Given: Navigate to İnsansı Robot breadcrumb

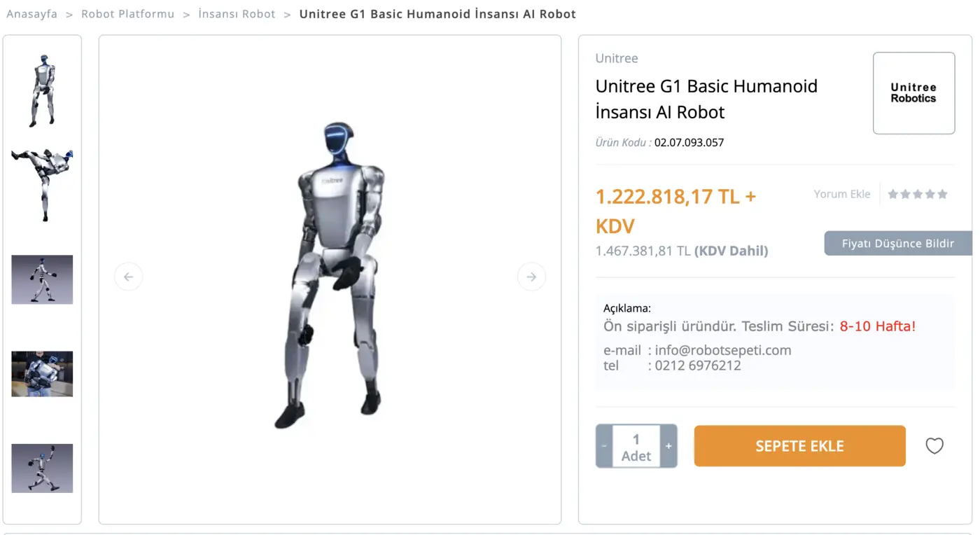Looking at the screenshot, I should tap(237, 14).
